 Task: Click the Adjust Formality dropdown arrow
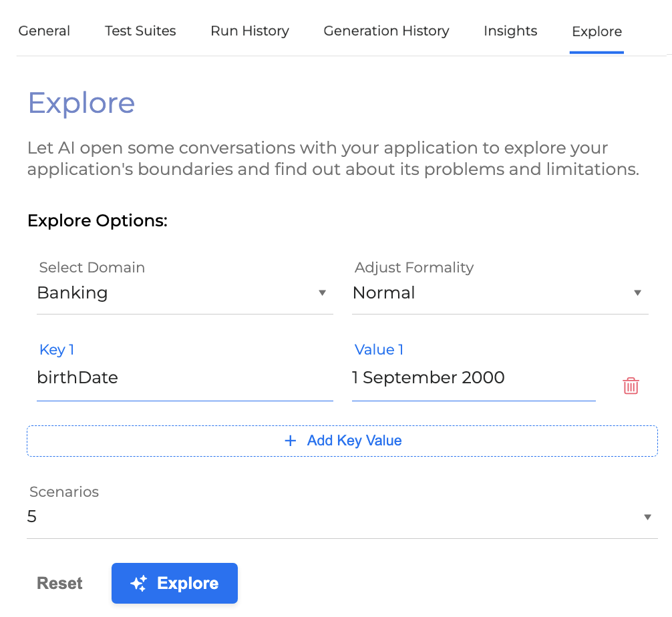638,292
